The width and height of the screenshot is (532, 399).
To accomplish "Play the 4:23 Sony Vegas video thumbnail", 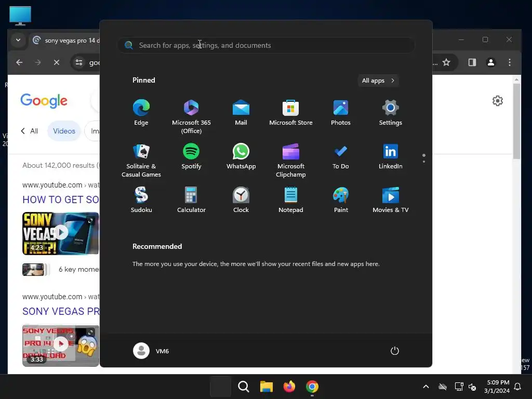I will (x=61, y=233).
